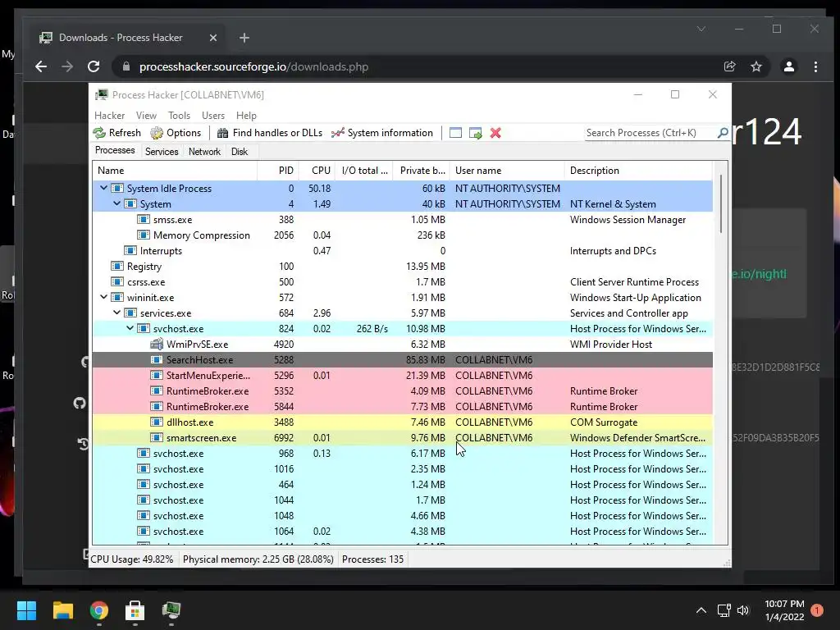This screenshot has width=840, height=630.
Task: Click CPU Usage in status bar
Action: (132, 559)
